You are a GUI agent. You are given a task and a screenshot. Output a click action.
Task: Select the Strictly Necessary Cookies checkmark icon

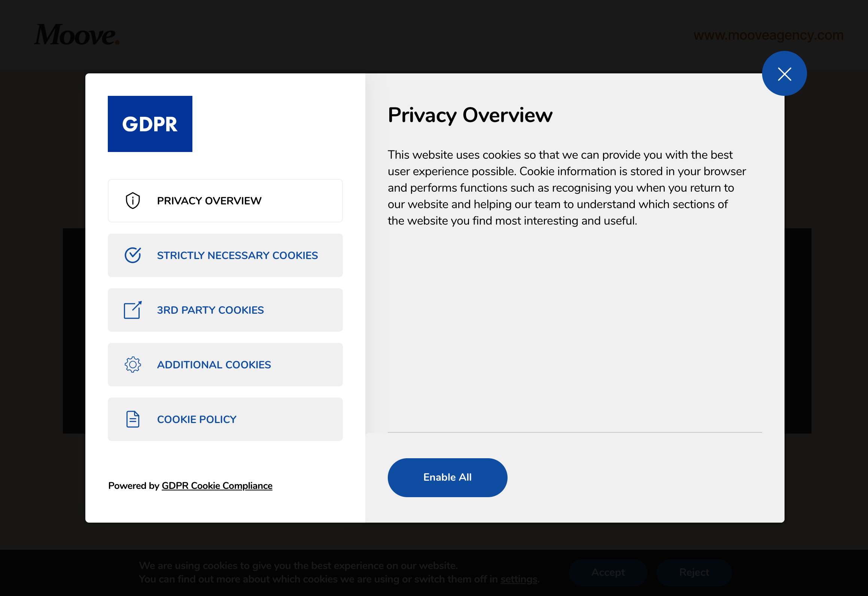[132, 255]
